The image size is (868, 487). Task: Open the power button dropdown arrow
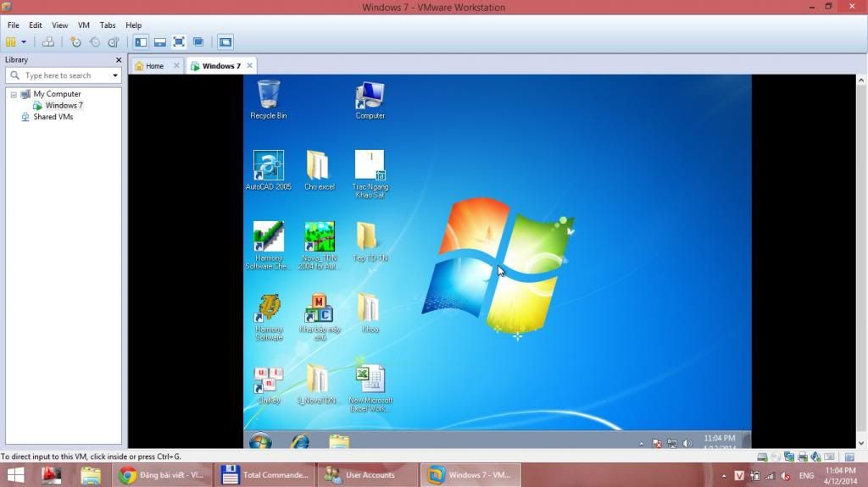(x=24, y=42)
